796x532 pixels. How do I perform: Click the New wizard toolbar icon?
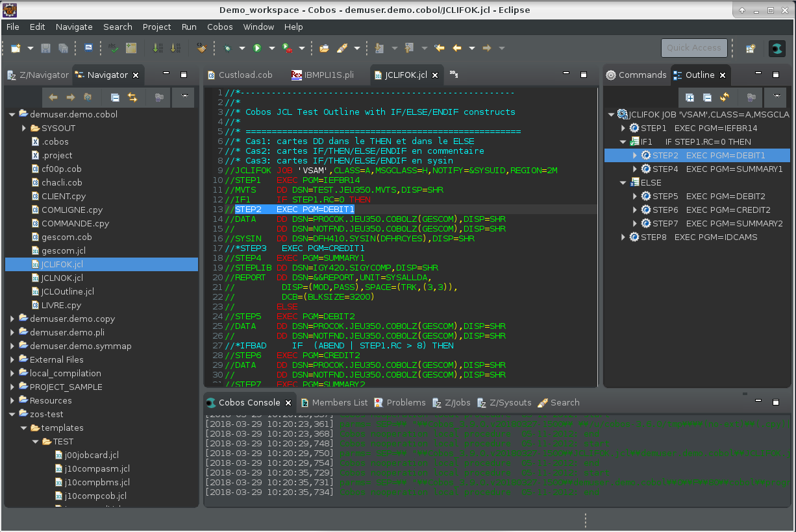click(x=15, y=48)
